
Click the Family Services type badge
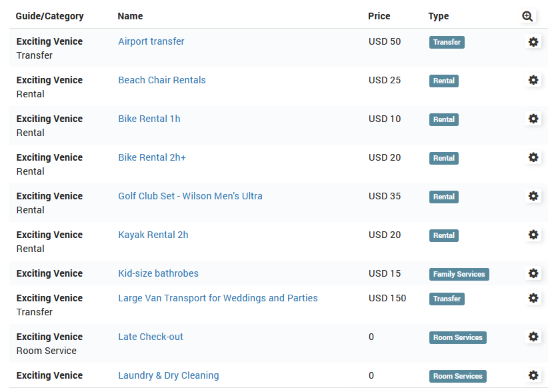[x=459, y=274]
